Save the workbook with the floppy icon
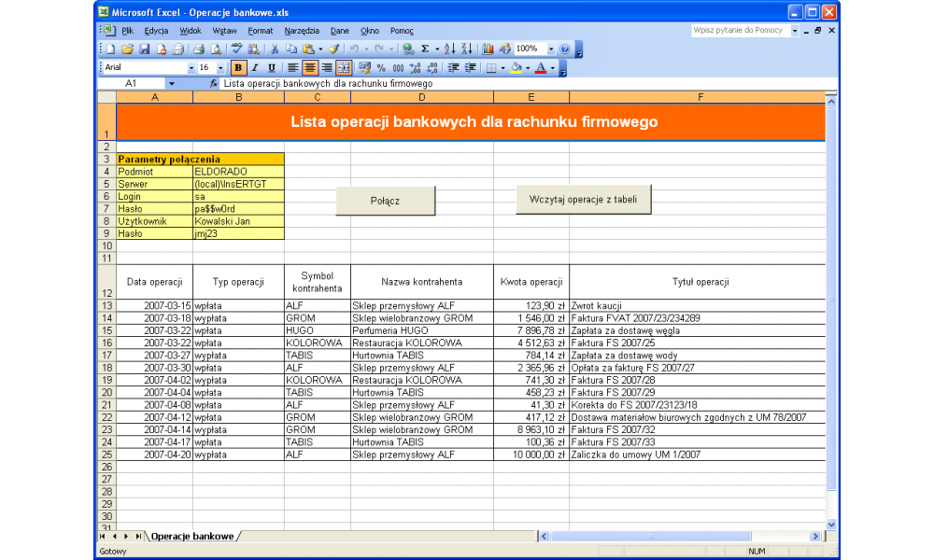The image size is (934, 560). point(144,49)
